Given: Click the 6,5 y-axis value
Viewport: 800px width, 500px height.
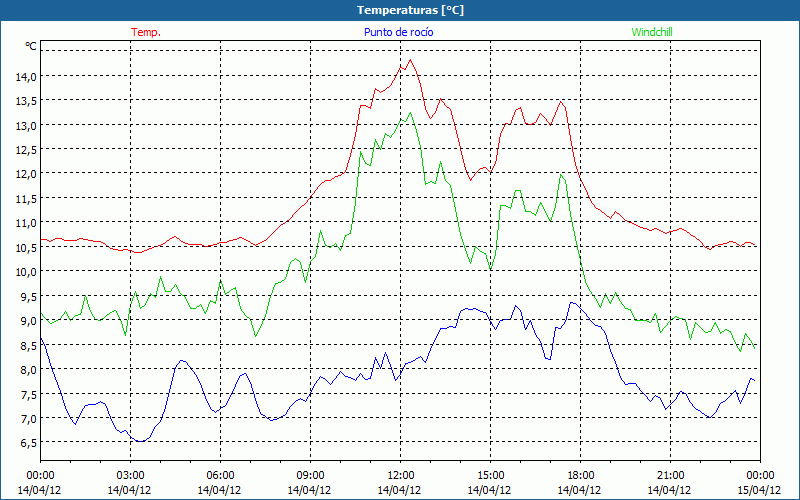Looking at the screenshot, I should click(x=29, y=442).
